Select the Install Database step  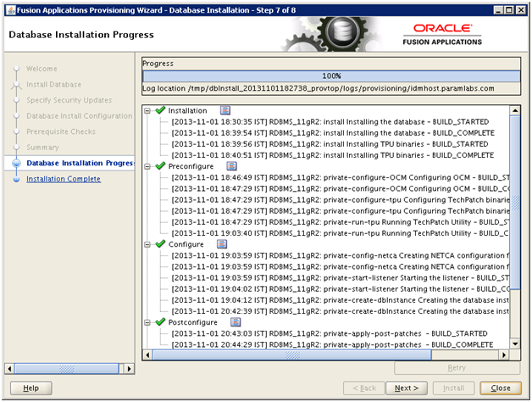pos(54,84)
